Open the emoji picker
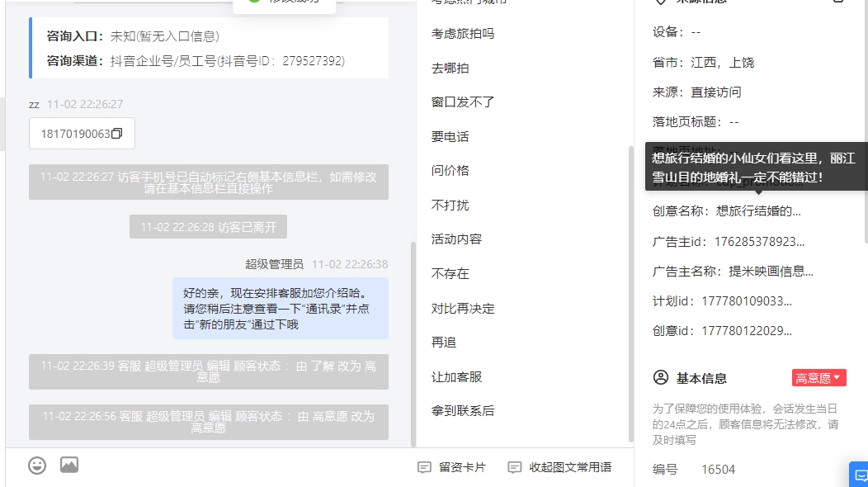This screenshot has height=487, width=868. click(x=37, y=466)
